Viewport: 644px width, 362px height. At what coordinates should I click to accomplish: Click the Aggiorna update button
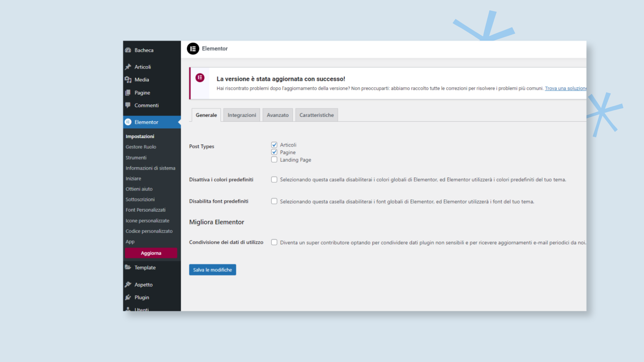pyautogui.click(x=151, y=253)
